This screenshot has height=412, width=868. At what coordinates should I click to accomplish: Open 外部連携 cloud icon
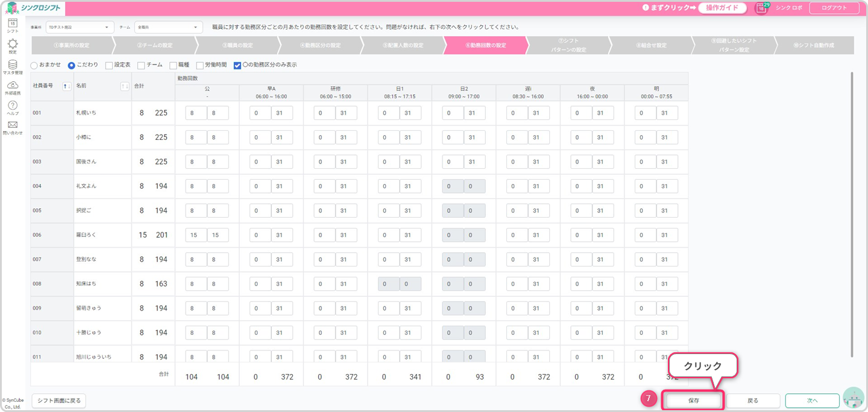click(x=13, y=85)
